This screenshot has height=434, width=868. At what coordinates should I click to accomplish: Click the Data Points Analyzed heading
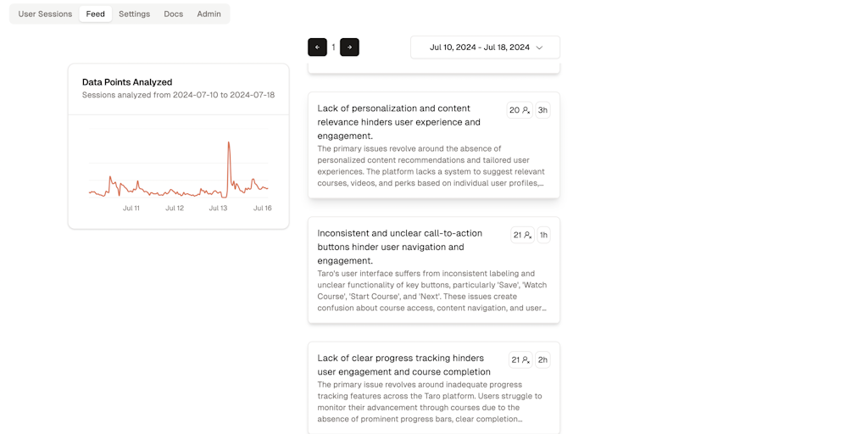pyautogui.click(x=127, y=82)
